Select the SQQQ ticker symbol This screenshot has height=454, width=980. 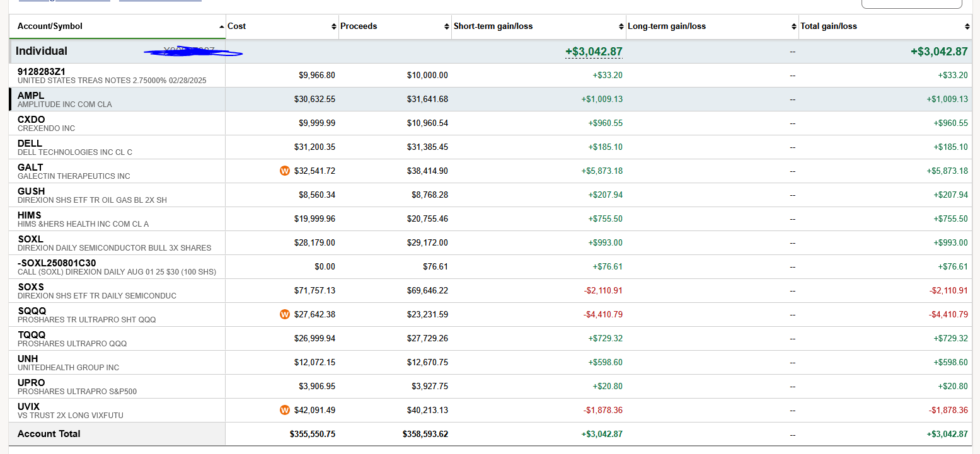coord(32,310)
